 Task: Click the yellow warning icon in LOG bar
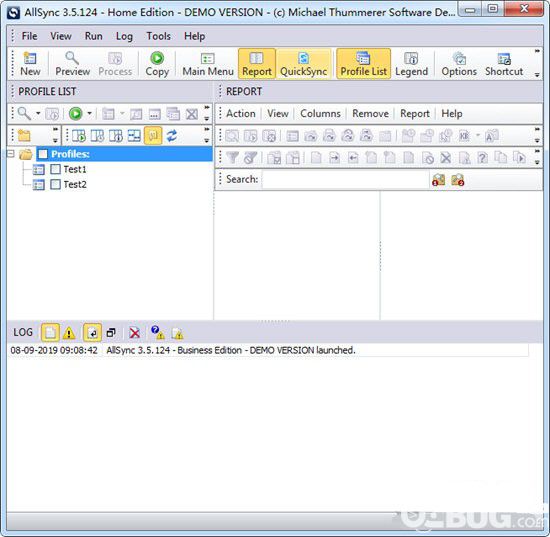point(69,333)
